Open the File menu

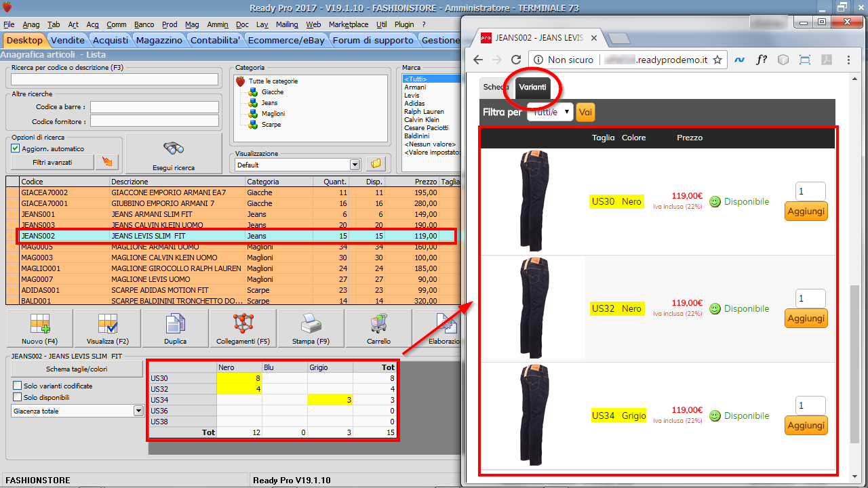click(9, 24)
